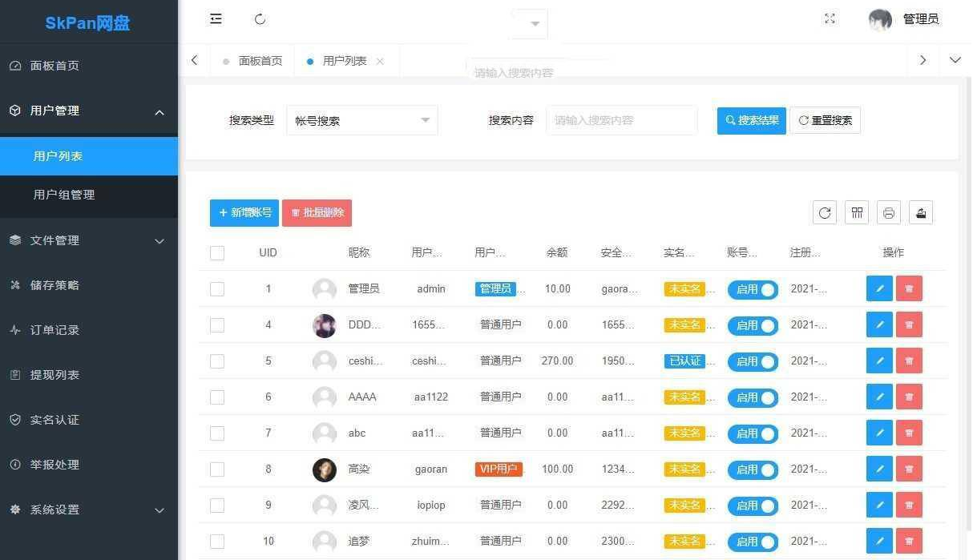Viewport: 973px width, 560px height.
Task: Click the fullscreen icon near the admin avatar
Action: 830,18
